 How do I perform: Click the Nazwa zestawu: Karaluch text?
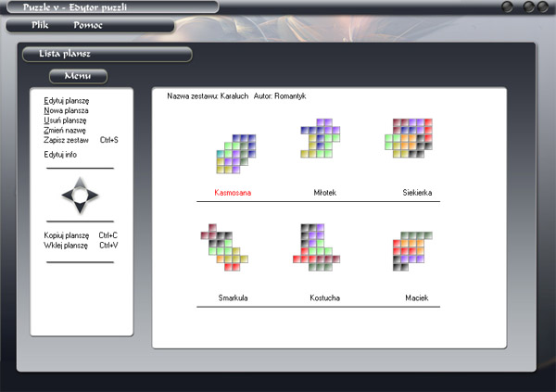[x=208, y=96]
